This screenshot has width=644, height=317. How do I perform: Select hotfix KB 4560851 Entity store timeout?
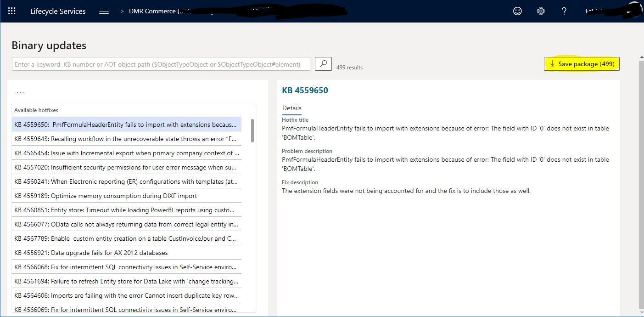127,210
